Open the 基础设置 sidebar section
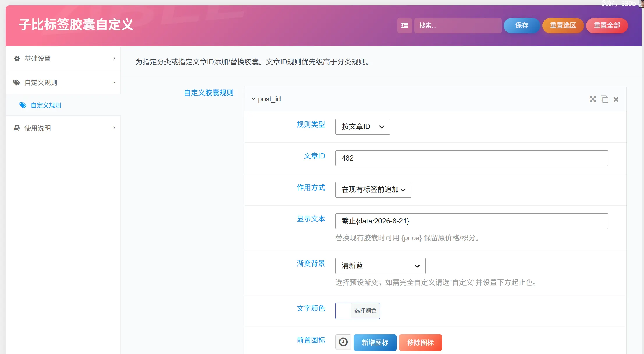 click(x=63, y=58)
